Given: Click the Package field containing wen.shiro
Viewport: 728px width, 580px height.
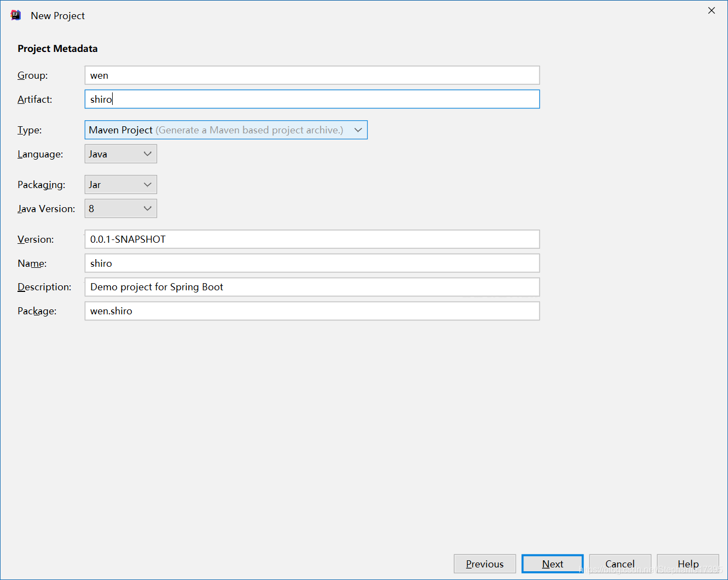Looking at the screenshot, I should point(312,311).
